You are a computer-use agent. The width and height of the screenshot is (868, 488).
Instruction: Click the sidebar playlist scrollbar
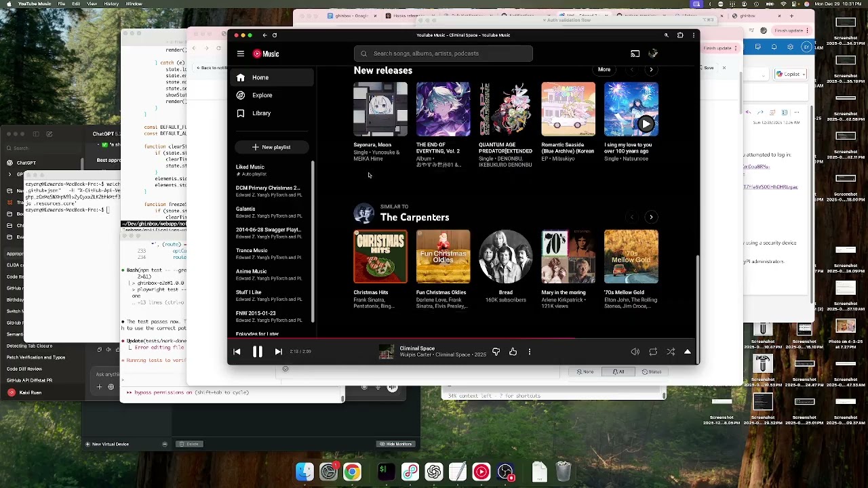pyautogui.click(x=313, y=241)
